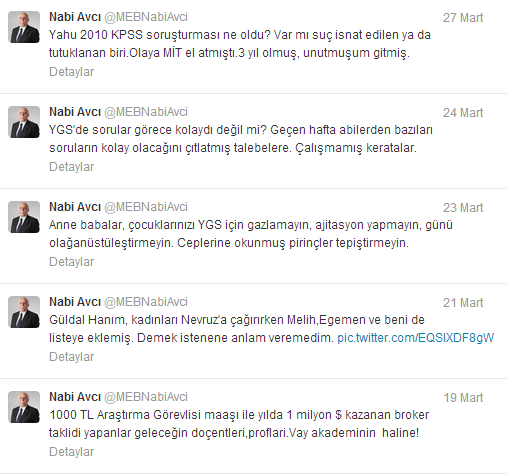
Task: Open the pic.twitter.com/EQSIXDF8gW link
Action: click(416, 338)
